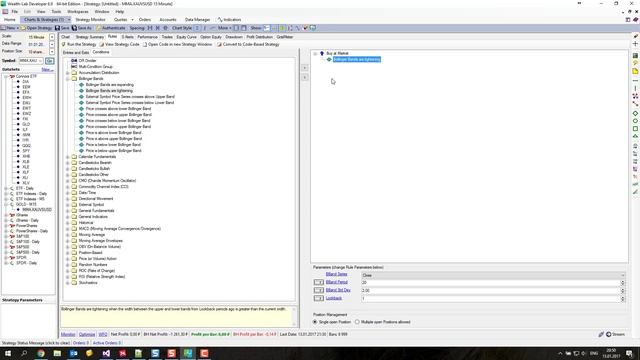Viewport: 640px width, 360px height.
Task: Expand the SP500 dataset node
Action: [x=6, y=247]
